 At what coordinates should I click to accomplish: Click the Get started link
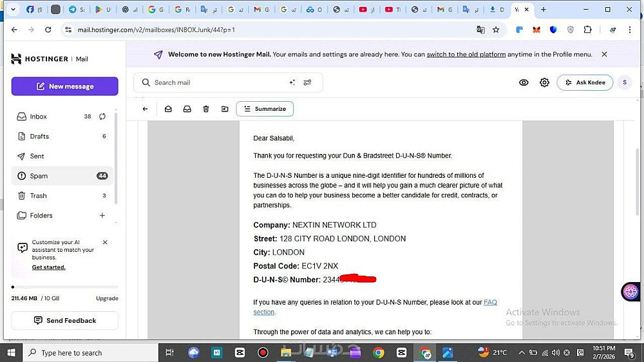click(48, 267)
